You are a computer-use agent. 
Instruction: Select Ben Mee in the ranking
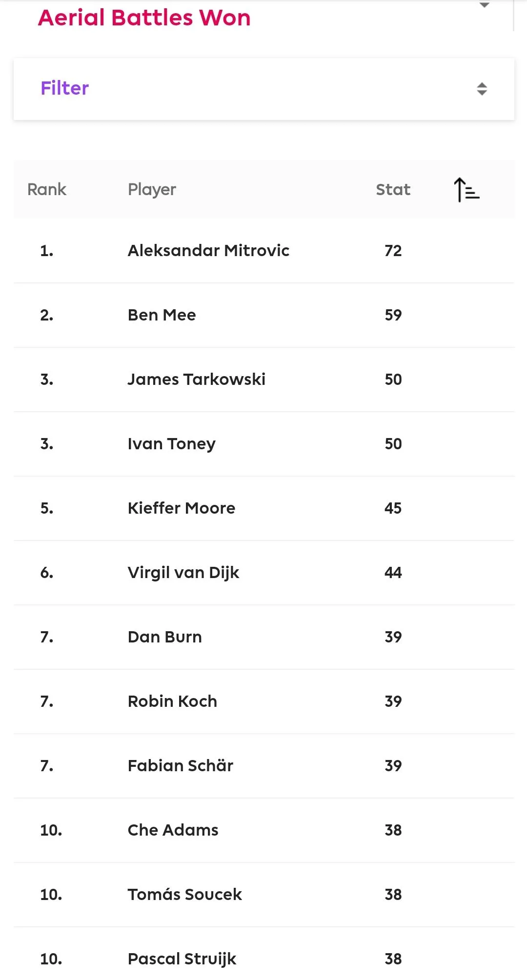pos(162,315)
